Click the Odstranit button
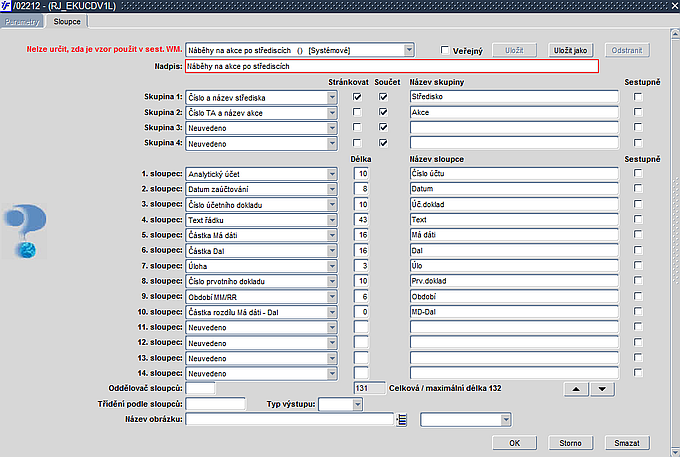The width and height of the screenshot is (680, 457). click(627, 50)
